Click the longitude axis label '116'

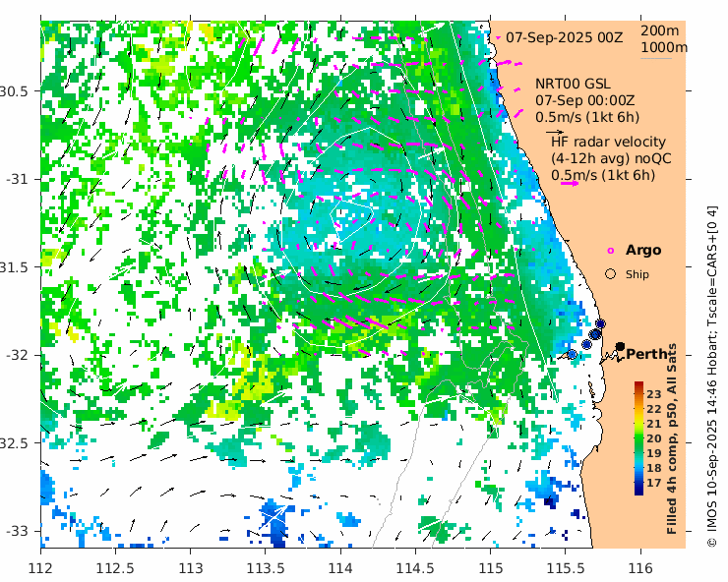[640, 568]
